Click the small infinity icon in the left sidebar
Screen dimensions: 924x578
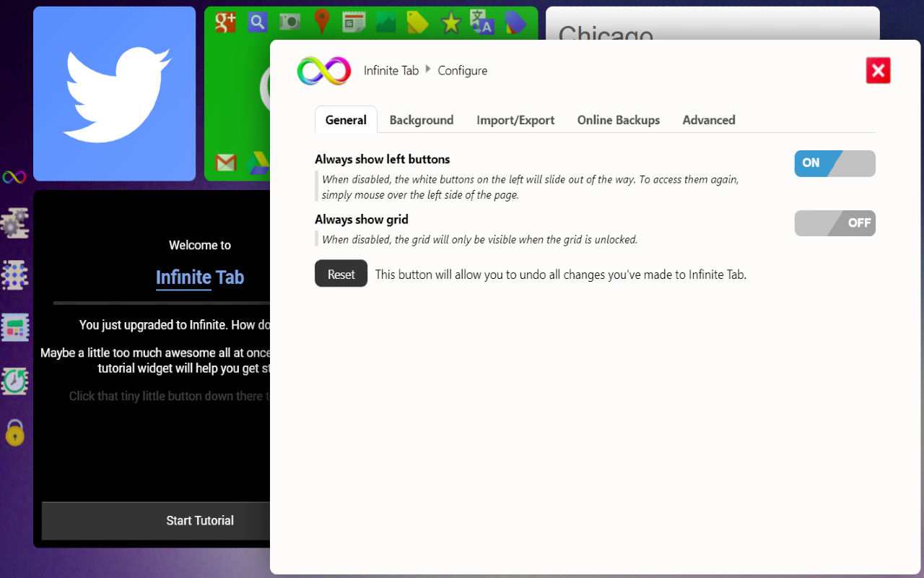click(x=14, y=177)
